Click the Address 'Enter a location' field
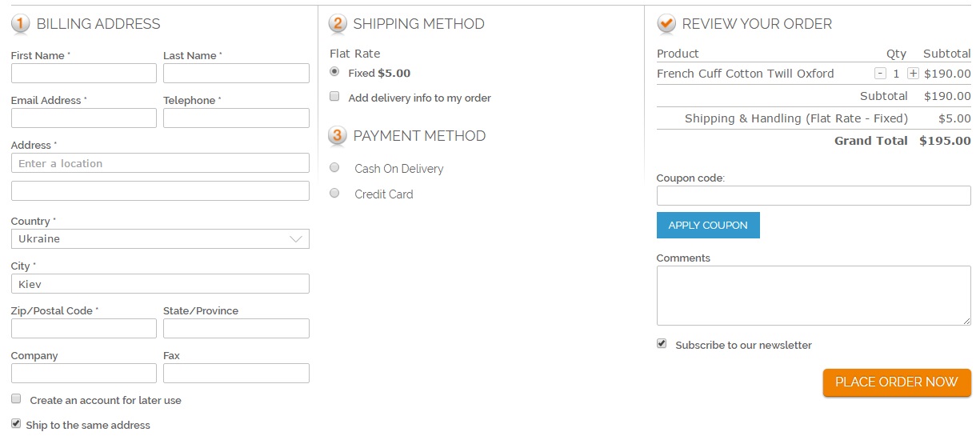The height and width of the screenshot is (436, 980). [x=160, y=163]
